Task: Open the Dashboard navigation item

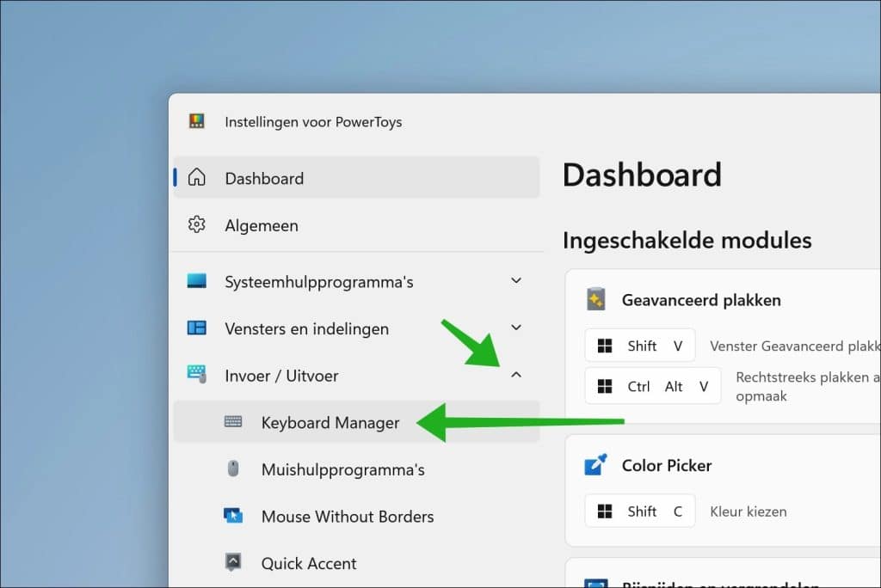Action: pyautogui.click(x=356, y=177)
